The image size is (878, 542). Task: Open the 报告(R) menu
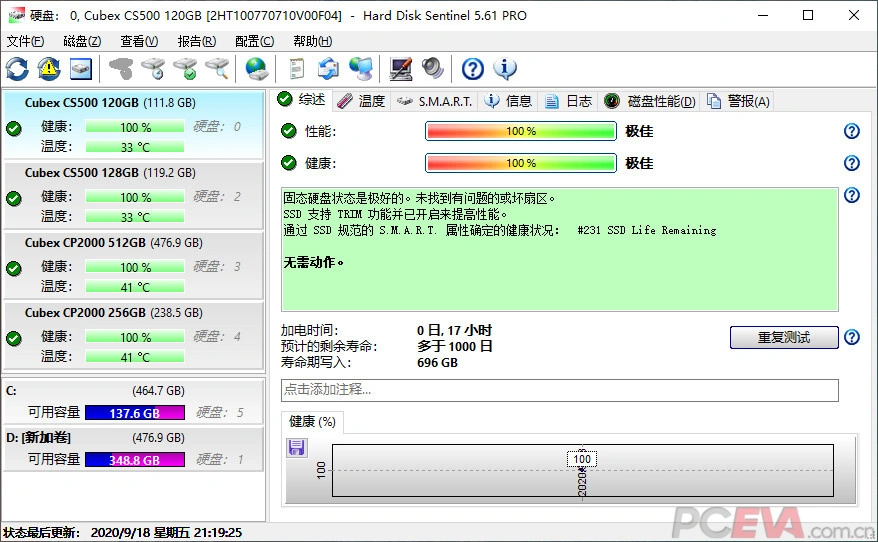point(197,41)
